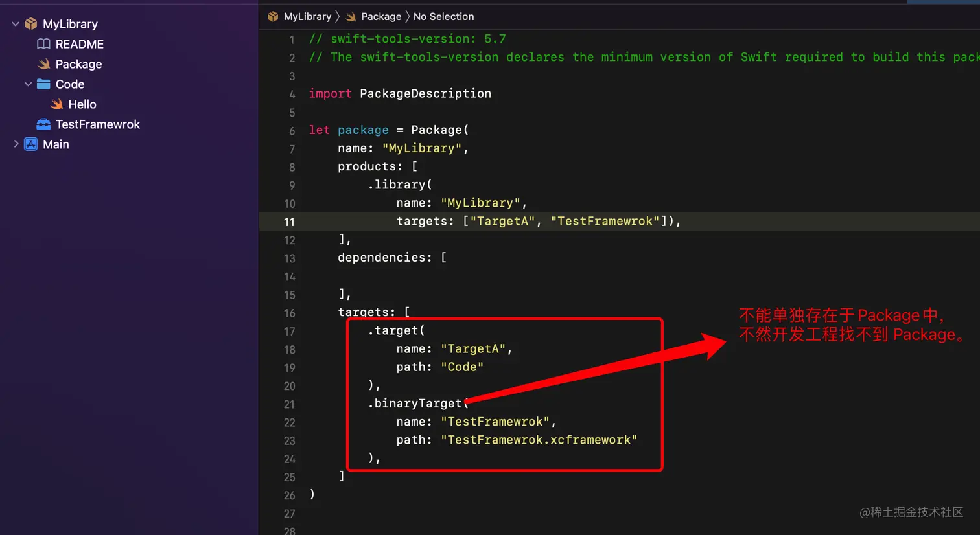Open the README file
The image size is (980, 535).
[x=80, y=44]
